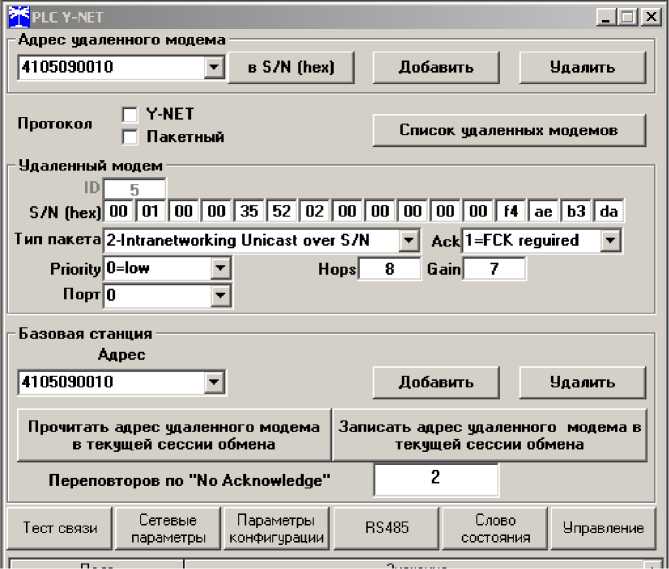The width and height of the screenshot is (669, 569).
Task: Open the Сетевые параметры tab
Action: 168,528
